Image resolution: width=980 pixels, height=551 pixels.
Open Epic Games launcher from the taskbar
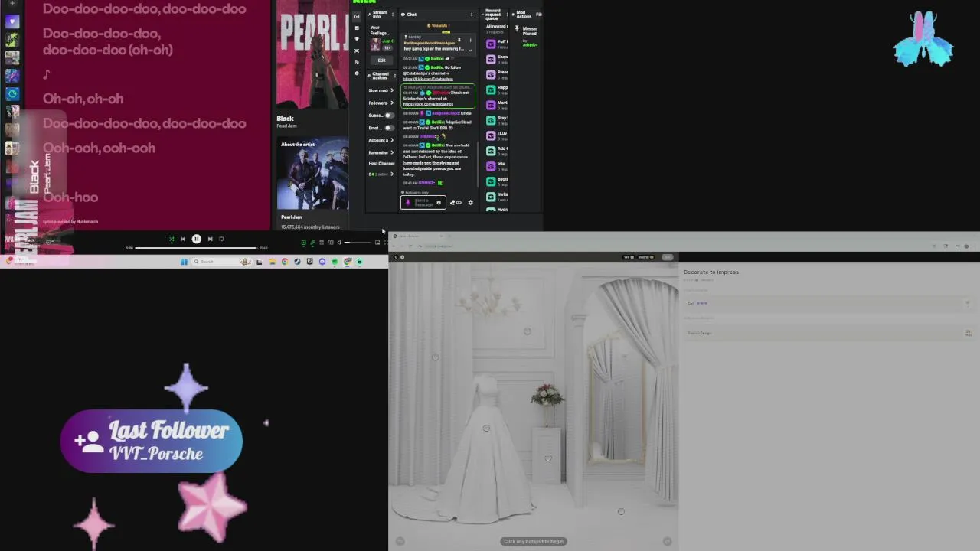pos(309,262)
